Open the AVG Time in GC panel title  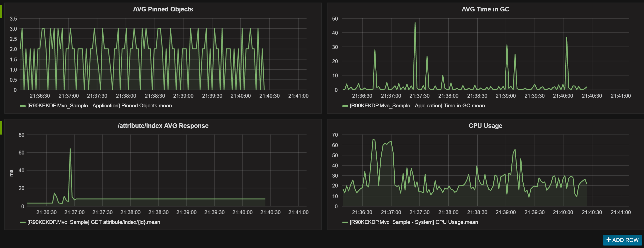coord(485,9)
